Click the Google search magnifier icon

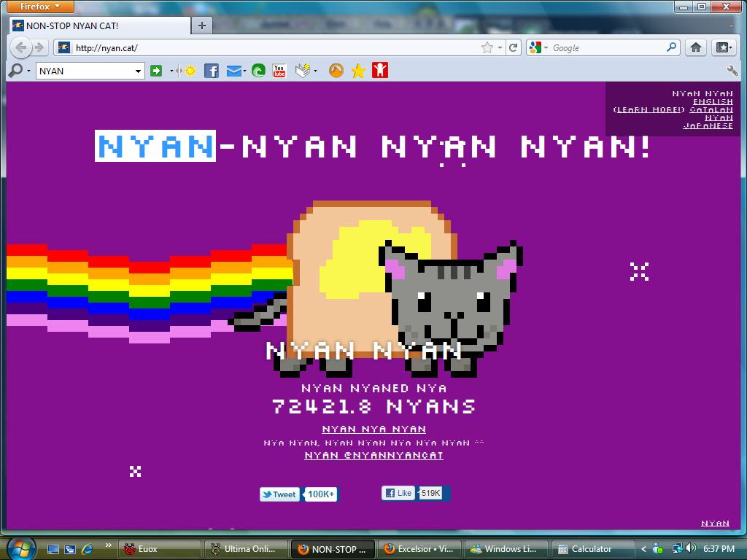[x=672, y=47]
